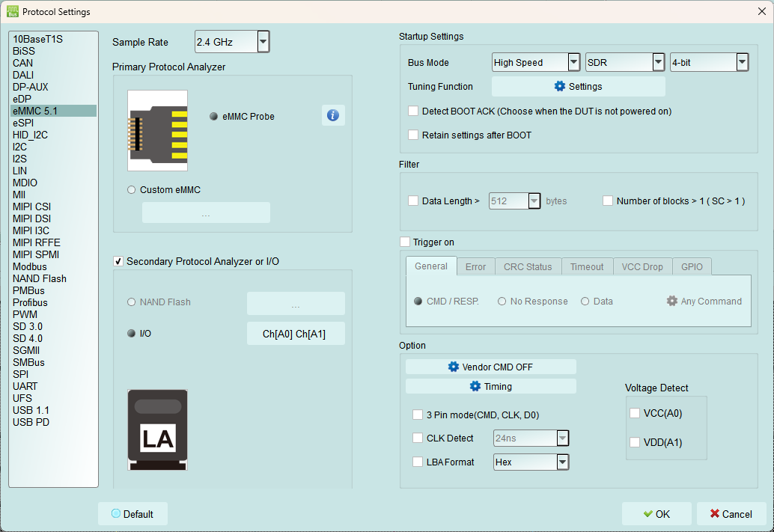Switch to the CRC Status tab

[528, 266]
